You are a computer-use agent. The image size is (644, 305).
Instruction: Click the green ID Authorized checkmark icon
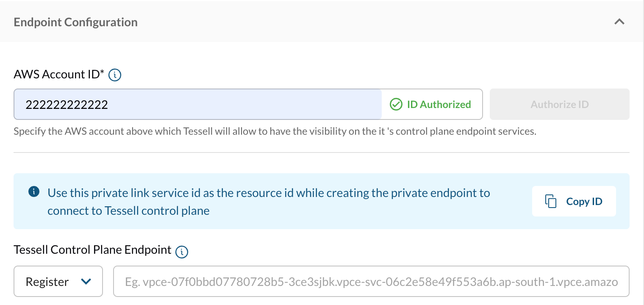click(x=396, y=105)
